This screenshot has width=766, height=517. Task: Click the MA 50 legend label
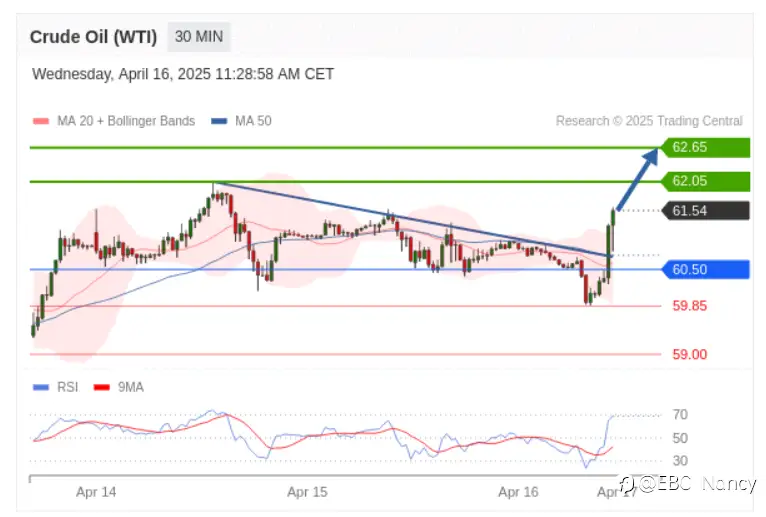coord(253,121)
